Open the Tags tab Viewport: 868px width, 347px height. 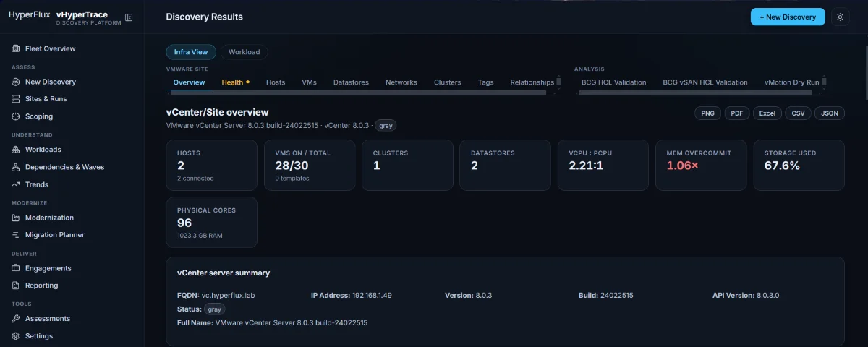486,82
